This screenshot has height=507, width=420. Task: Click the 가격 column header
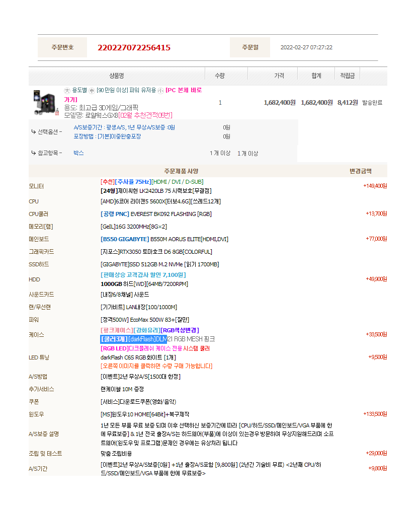(279, 76)
